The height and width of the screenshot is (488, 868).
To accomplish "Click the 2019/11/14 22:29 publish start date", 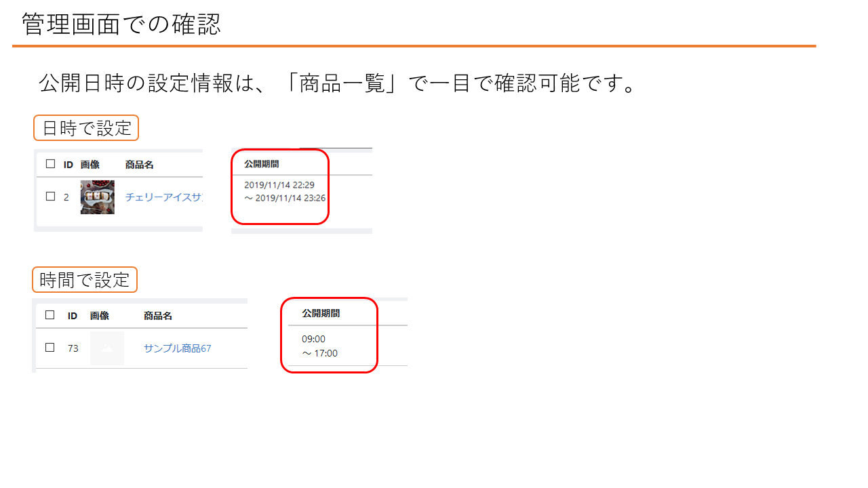I will (x=279, y=185).
